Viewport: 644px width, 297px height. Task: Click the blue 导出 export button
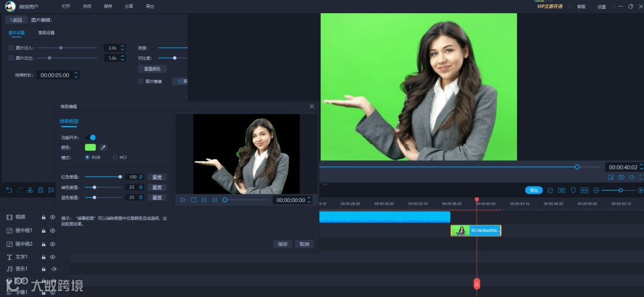[x=534, y=191]
